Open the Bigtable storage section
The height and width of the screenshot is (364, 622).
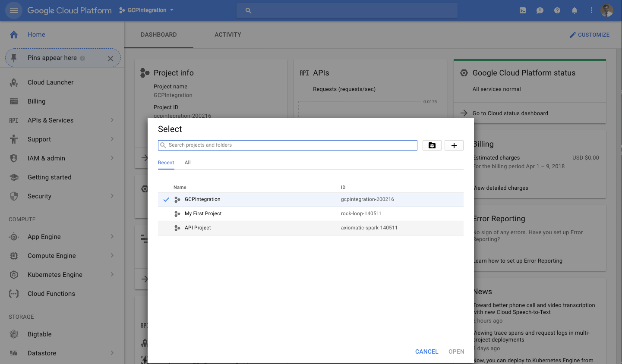[x=39, y=334]
